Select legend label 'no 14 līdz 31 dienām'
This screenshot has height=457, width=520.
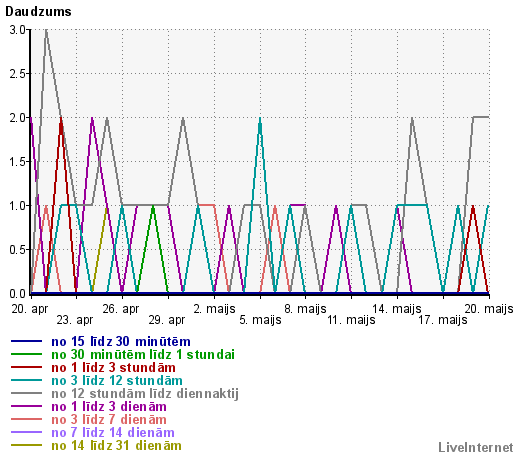[116, 445]
